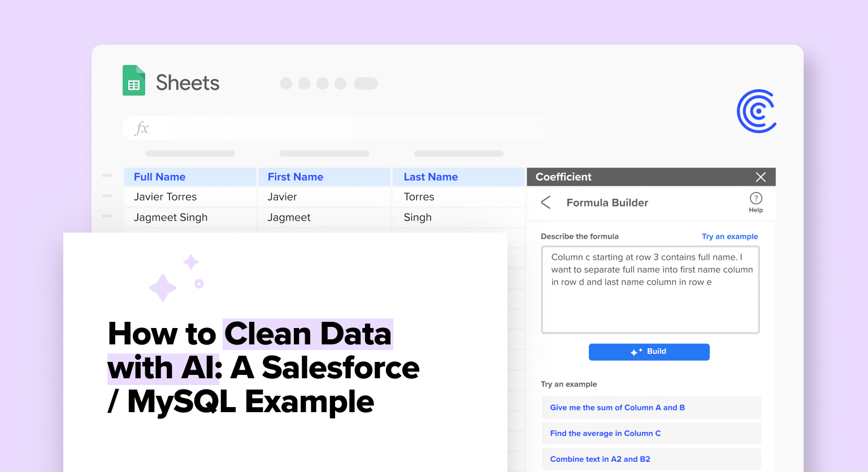Click the Singh last name cell
The width and height of the screenshot is (868, 472).
(459, 217)
